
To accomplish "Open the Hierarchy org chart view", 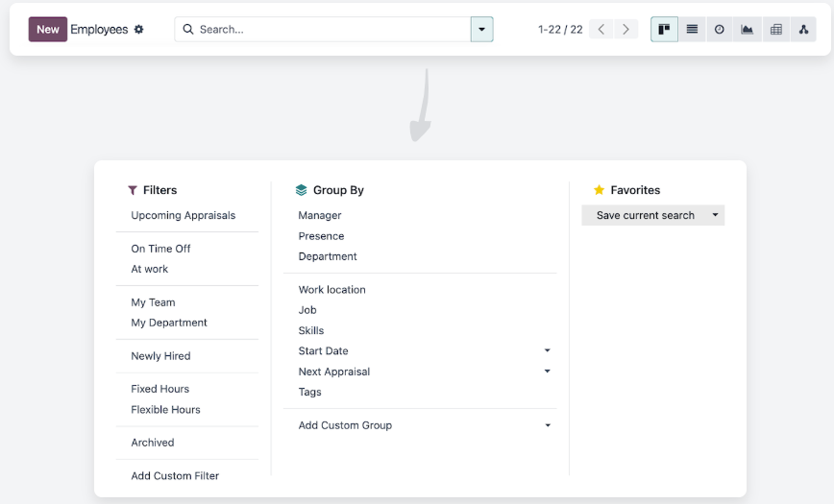I will 803,30.
